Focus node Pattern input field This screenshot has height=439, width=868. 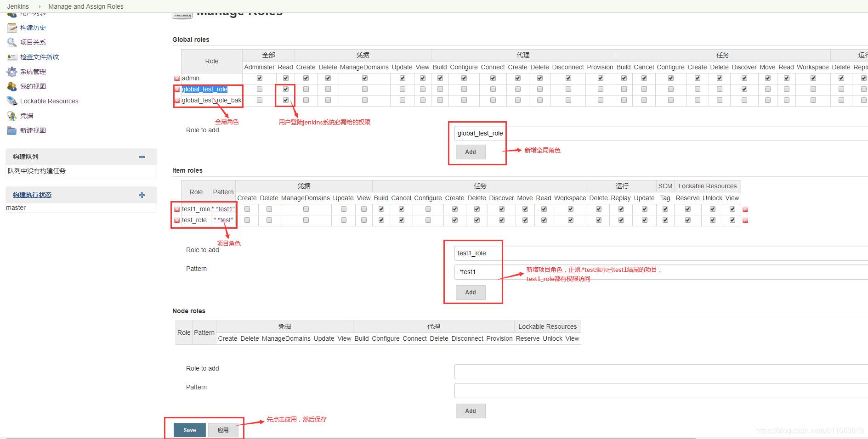click(x=661, y=391)
